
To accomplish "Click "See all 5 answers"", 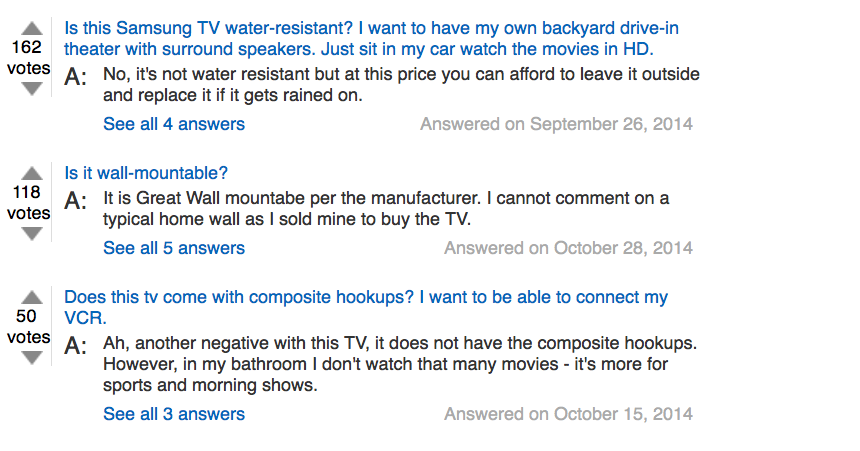I will click(x=174, y=248).
